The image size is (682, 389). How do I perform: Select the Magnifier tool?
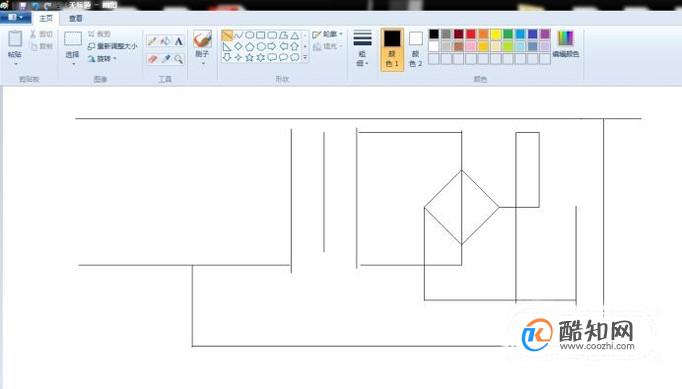coord(178,59)
